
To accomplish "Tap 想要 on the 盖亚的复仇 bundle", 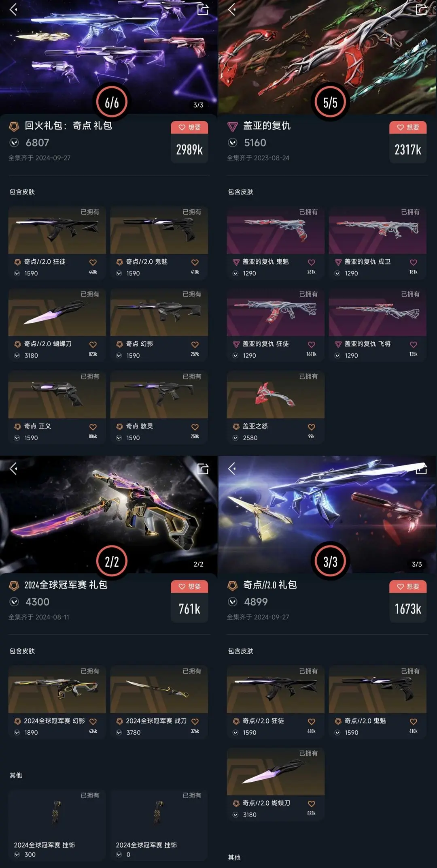I will (408, 127).
